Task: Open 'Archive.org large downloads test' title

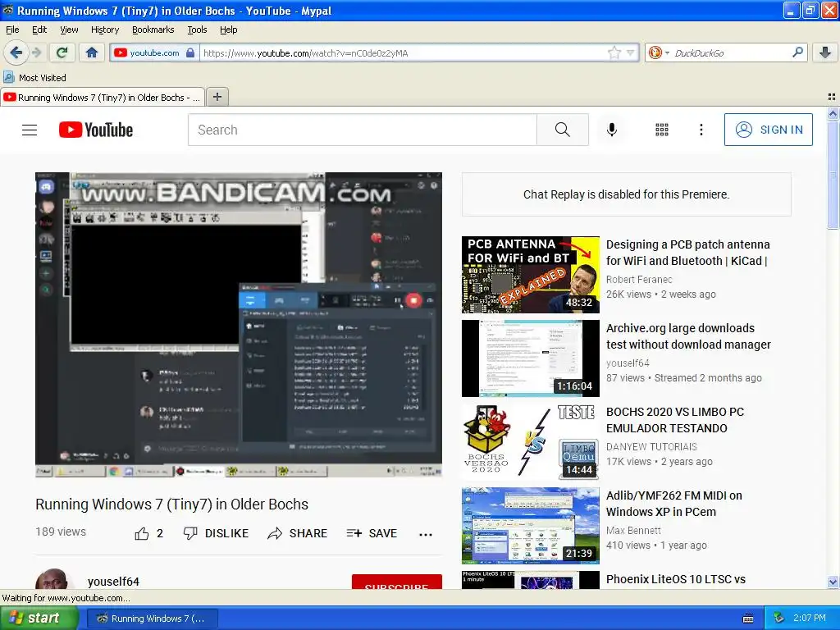Action: 688,336
